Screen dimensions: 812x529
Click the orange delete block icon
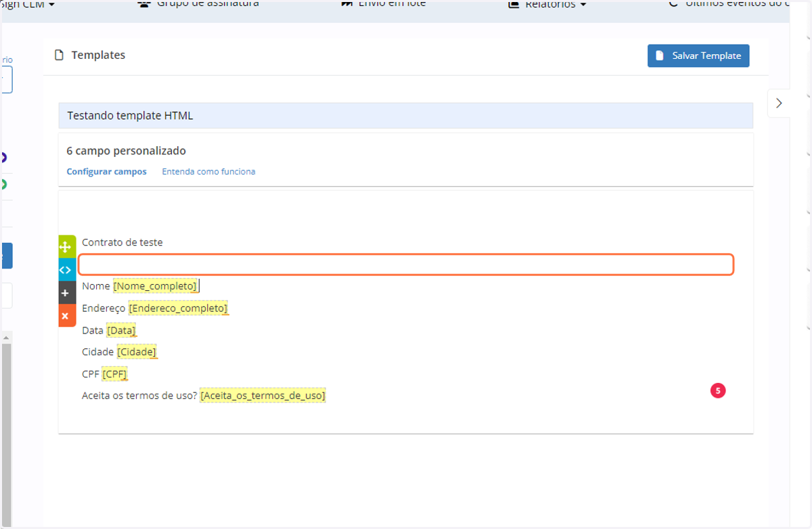[66, 315]
